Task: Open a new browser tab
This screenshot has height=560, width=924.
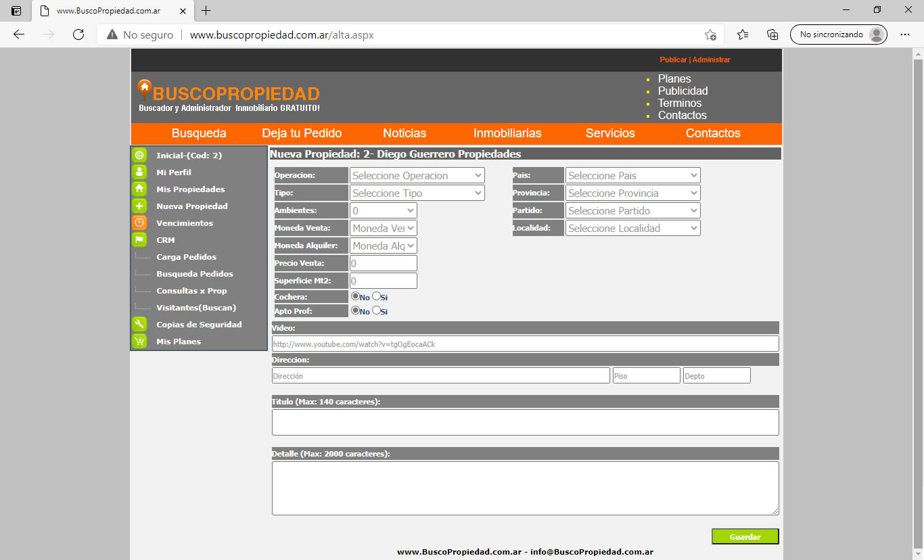Action: [206, 11]
